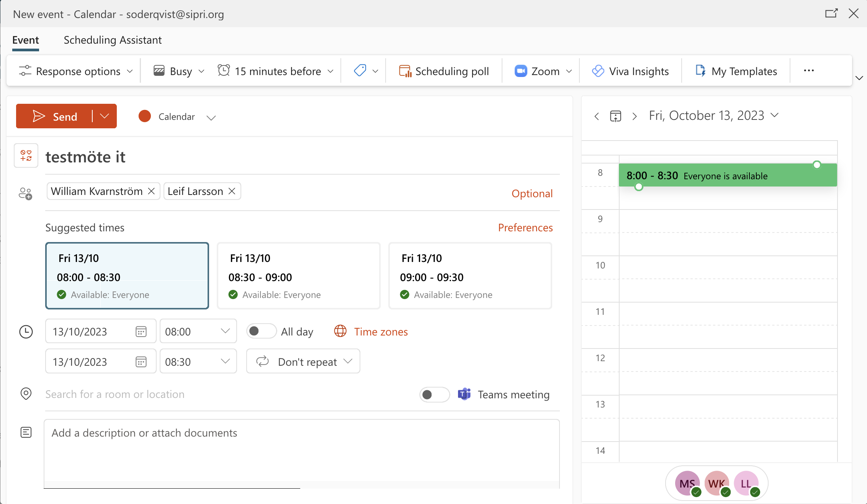Screen dimensions: 867x504
Task: Click the add attendees icon
Action: point(25,193)
